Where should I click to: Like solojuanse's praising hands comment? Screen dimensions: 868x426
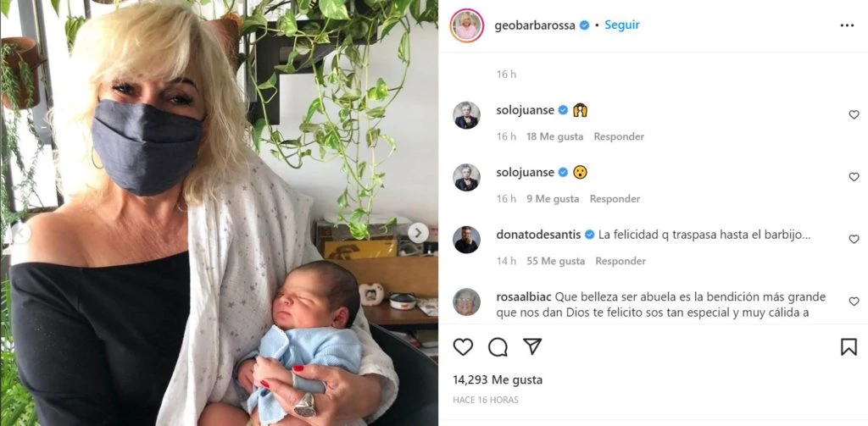point(854,114)
